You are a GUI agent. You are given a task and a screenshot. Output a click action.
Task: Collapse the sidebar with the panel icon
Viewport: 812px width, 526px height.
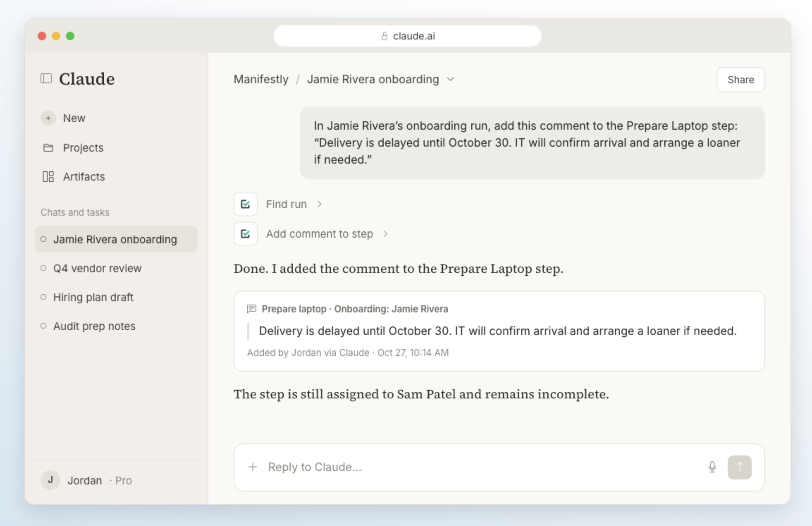point(46,78)
